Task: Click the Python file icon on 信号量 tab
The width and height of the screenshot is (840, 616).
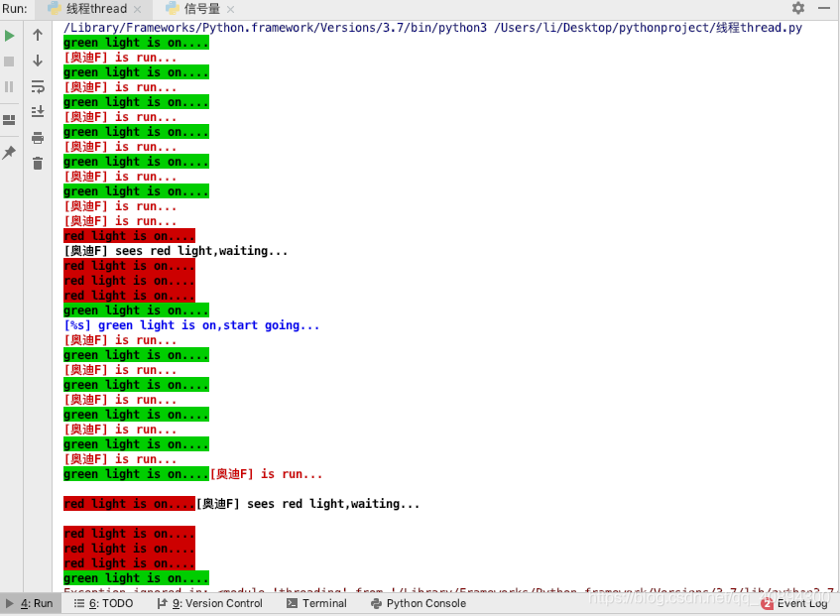Action: click(173, 8)
